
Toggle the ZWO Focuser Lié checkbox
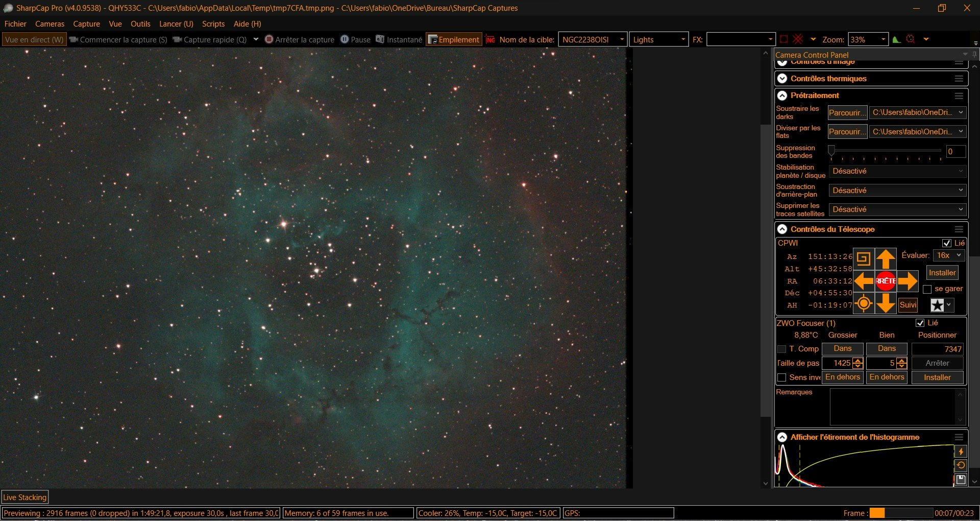[x=920, y=323]
